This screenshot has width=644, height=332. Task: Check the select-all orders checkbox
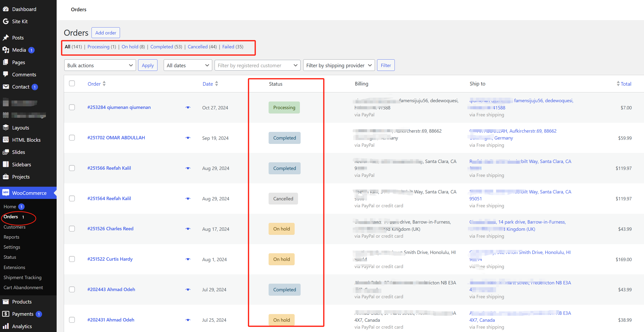pos(72,83)
